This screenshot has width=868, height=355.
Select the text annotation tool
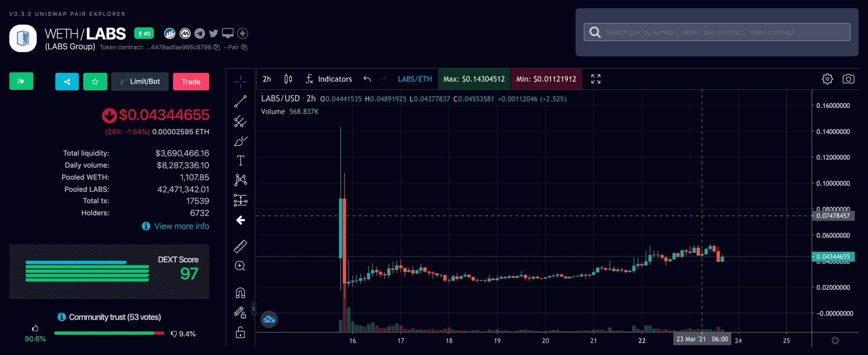[x=240, y=160]
